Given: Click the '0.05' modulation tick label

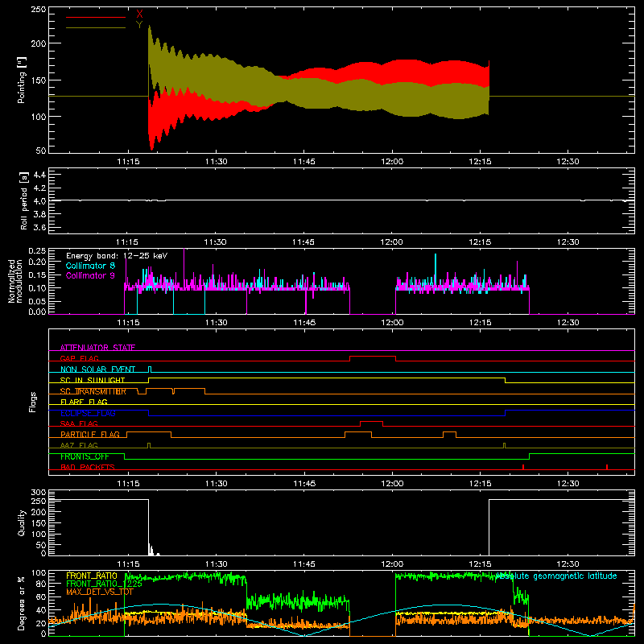Looking at the screenshot, I should 37,301.
